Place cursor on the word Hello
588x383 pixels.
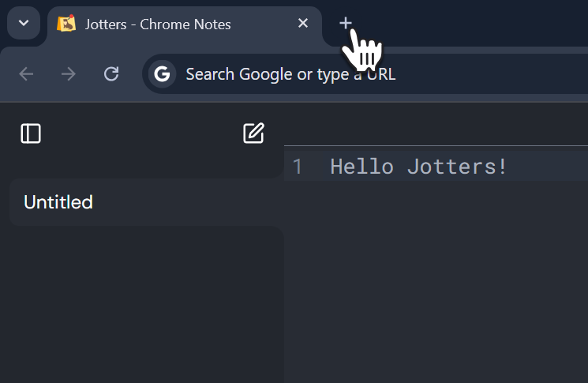click(361, 167)
